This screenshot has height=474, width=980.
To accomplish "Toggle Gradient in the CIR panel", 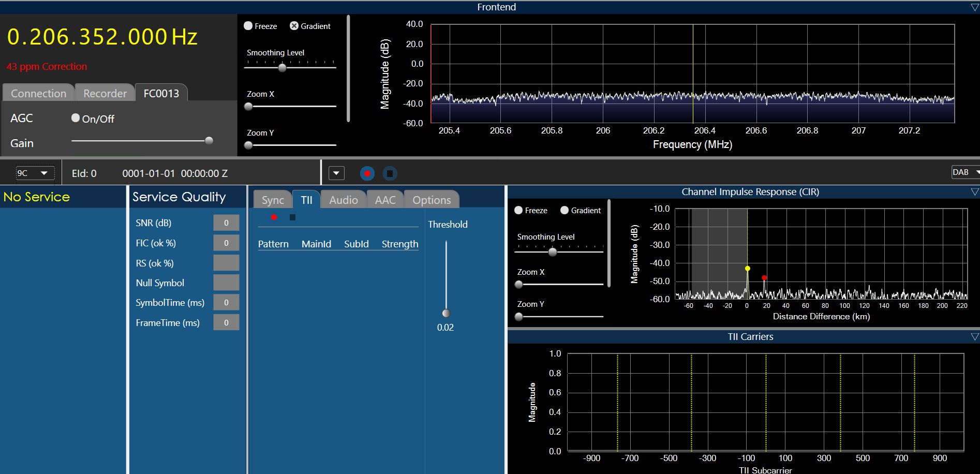I will (565, 210).
